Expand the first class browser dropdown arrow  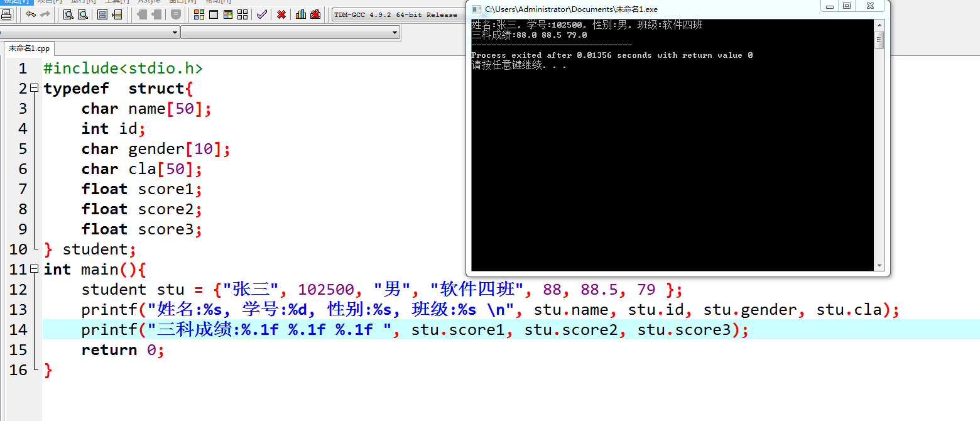click(x=175, y=31)
